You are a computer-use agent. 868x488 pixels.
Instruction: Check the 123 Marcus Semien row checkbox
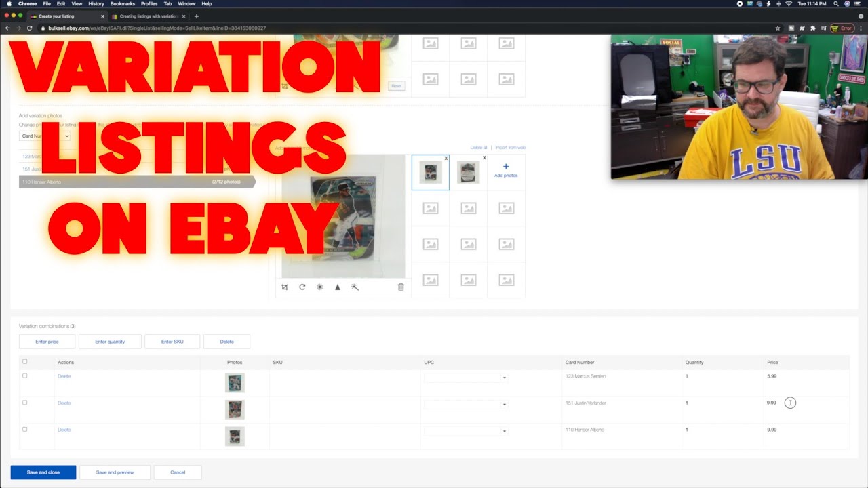[25, 375]
